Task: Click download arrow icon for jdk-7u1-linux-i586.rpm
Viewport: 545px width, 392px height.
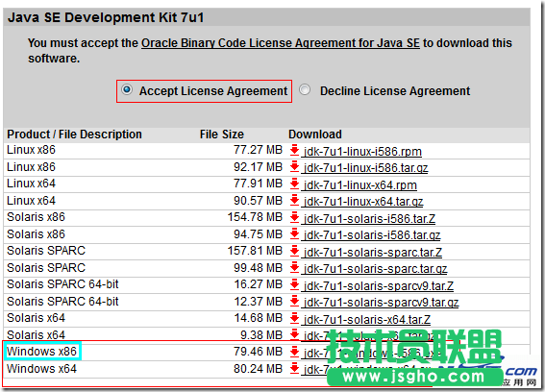Action: [294, 150]
